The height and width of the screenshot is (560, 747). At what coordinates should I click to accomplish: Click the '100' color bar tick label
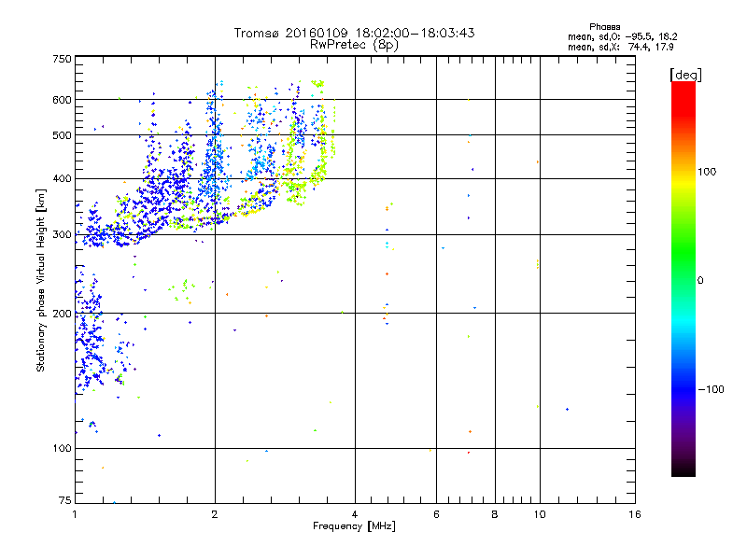click(x=707, y=172)
